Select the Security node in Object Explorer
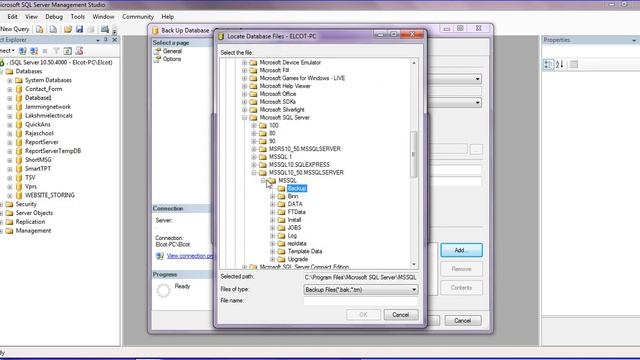The image size is (640, 360). (x=26, y=204)
